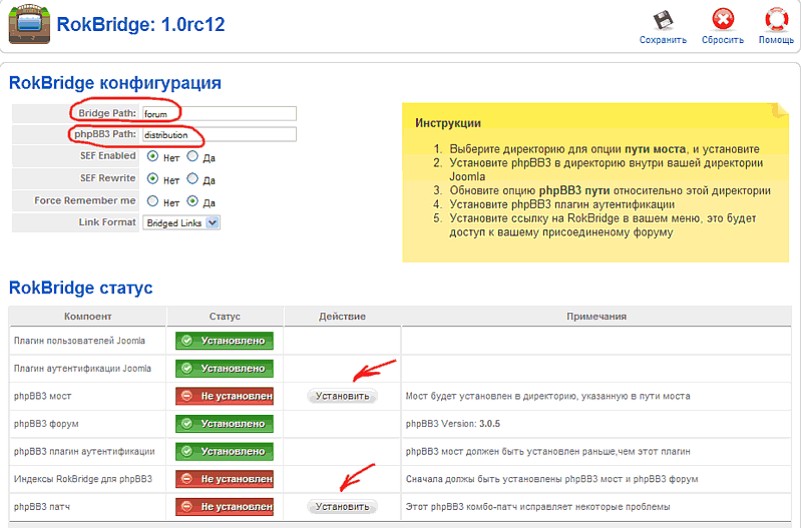Click note about phpBB3 комбо-патч
Viewport: 801px width, 528px height.
[x=538, y=507]
